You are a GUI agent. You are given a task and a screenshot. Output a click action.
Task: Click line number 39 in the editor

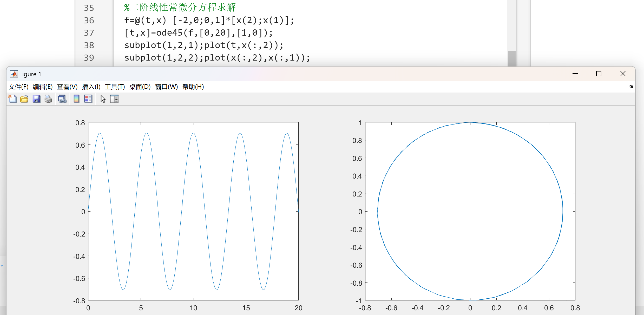pyautogui.click(x=89, y=58)
